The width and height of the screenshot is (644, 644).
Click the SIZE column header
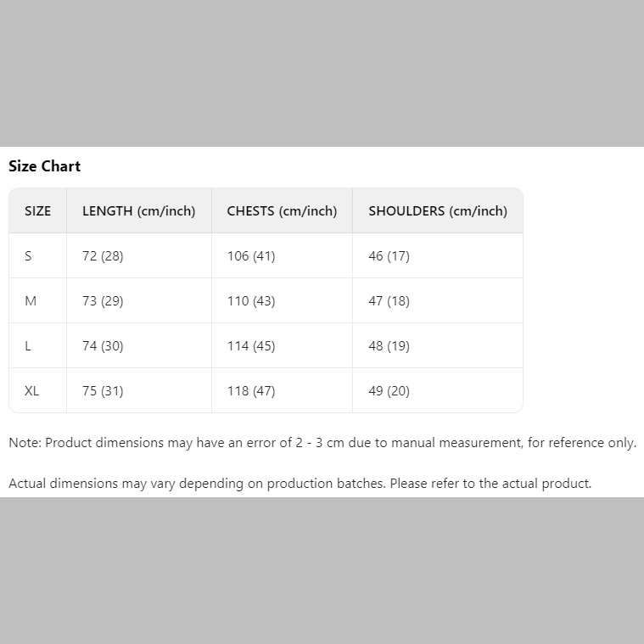tap(38, 211)
